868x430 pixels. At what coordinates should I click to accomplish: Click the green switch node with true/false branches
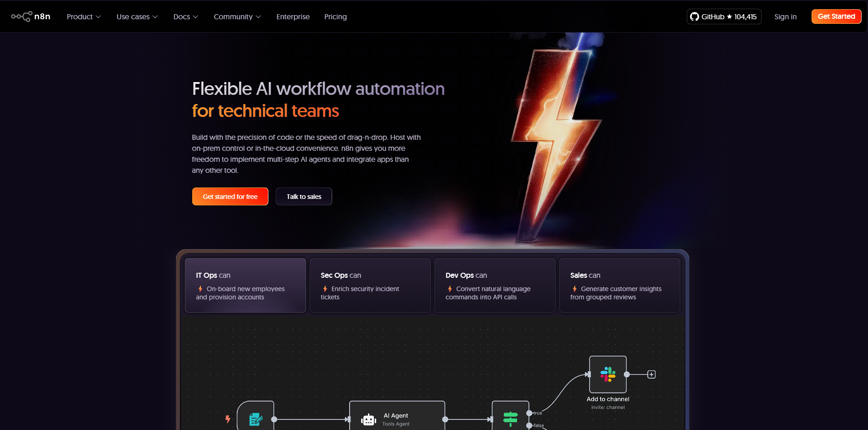tap(510, 418)
